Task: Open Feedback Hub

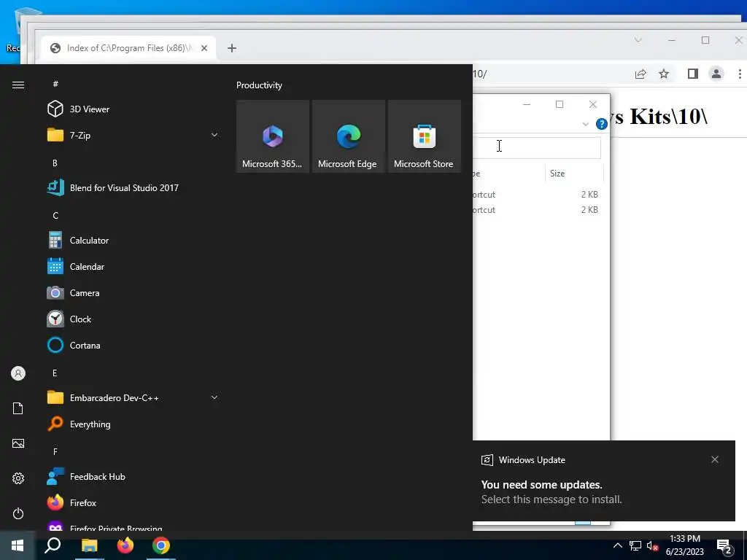Action: click(133, 477)
